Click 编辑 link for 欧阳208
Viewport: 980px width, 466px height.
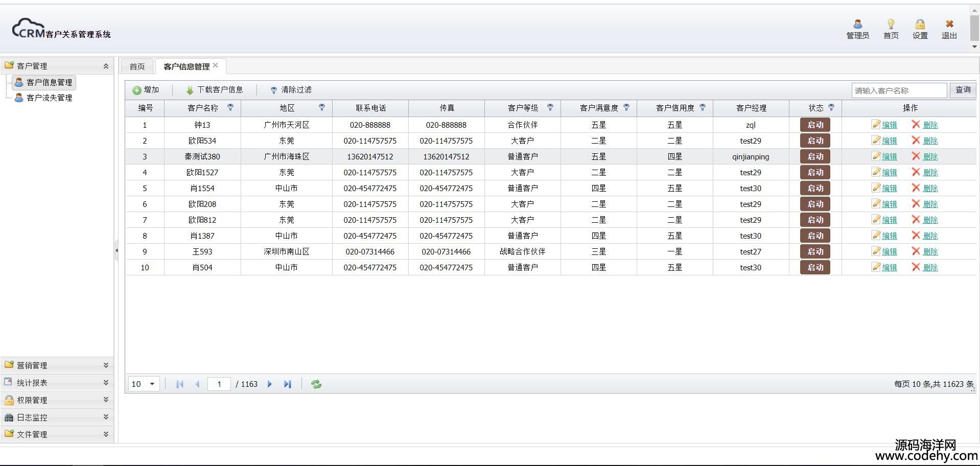[x=890, y=204]
